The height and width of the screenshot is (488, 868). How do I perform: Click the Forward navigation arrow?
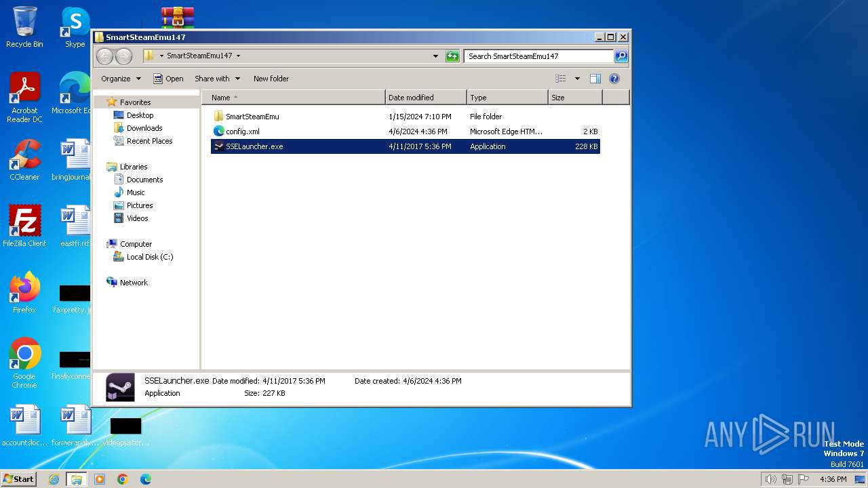click(x=123, y=56)
